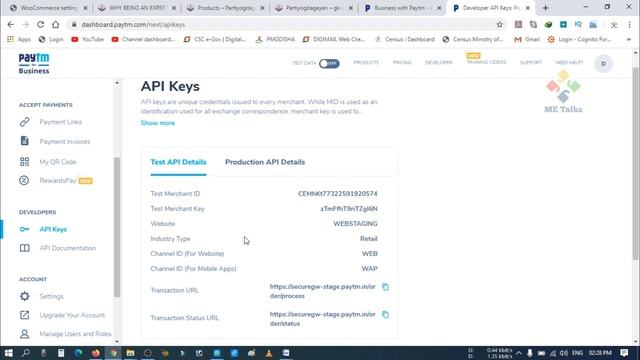Open the Windows Start menu
Screen dimensions: 640x360
8,353
